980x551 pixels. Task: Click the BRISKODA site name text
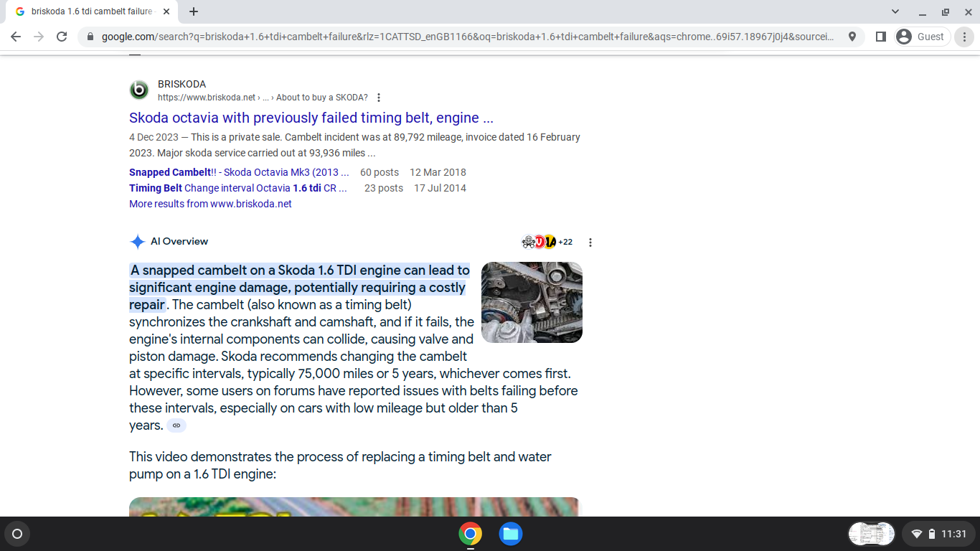click(182, 84)
